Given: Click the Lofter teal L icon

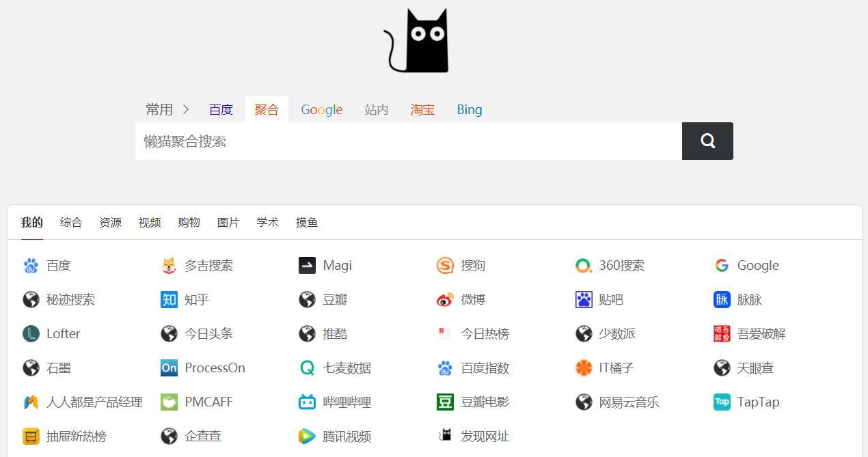Looking at the screenshot, I should coord(31,333).
